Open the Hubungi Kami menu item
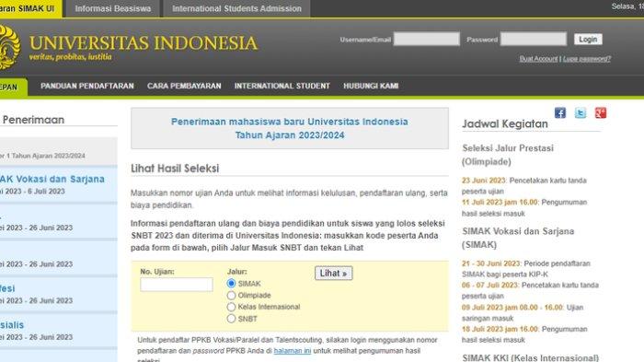 click(371, 86)
